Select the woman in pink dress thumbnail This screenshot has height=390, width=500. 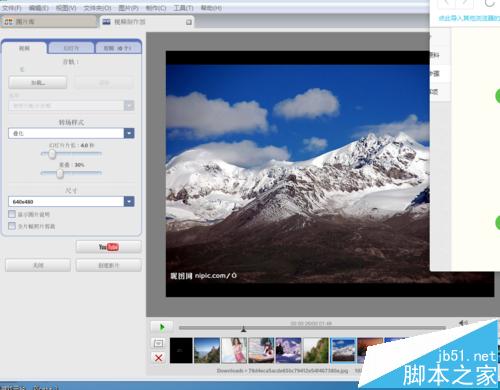(x=234, y=350)
